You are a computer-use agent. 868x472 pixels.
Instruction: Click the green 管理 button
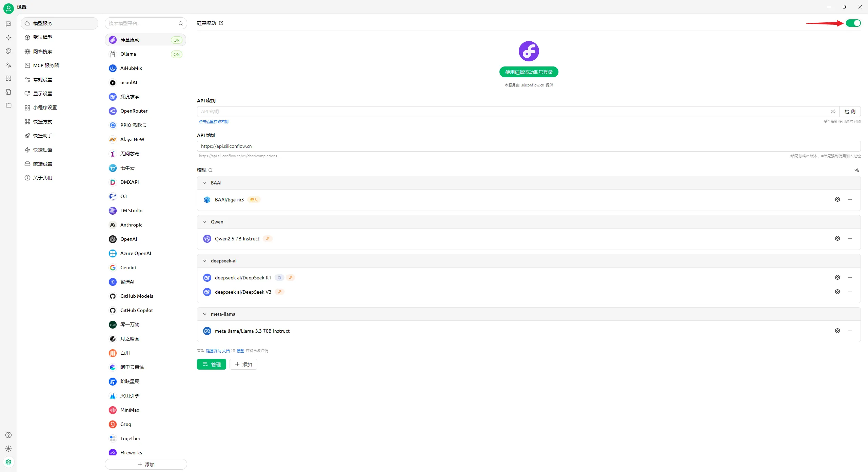(211, 364)
